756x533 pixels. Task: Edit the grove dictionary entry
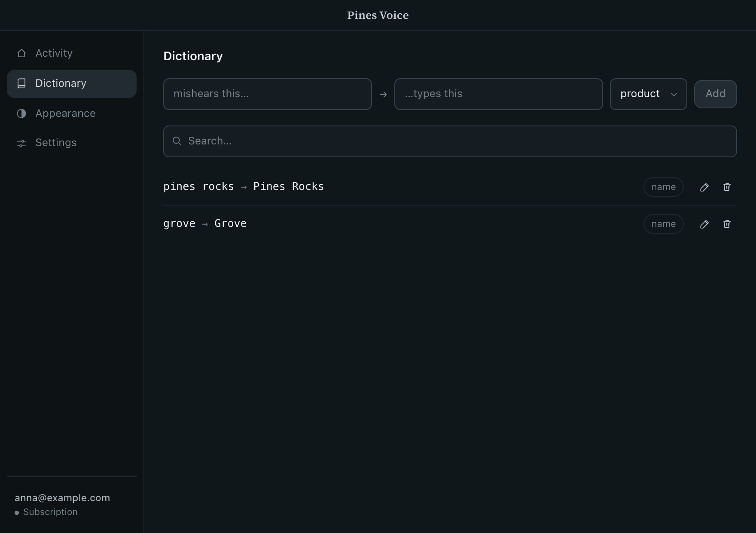tap(704, 224)
